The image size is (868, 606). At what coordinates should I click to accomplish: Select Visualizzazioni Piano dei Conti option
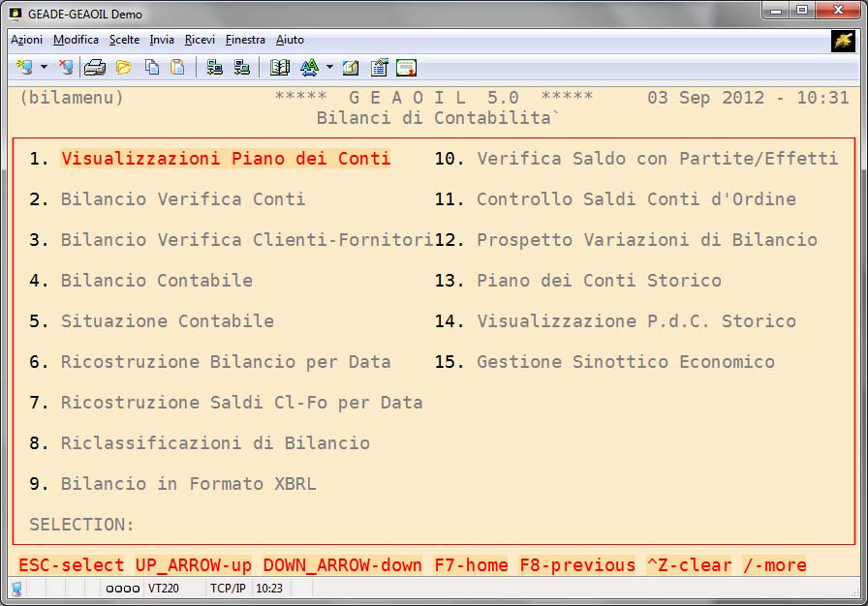[x=226, y=159]
